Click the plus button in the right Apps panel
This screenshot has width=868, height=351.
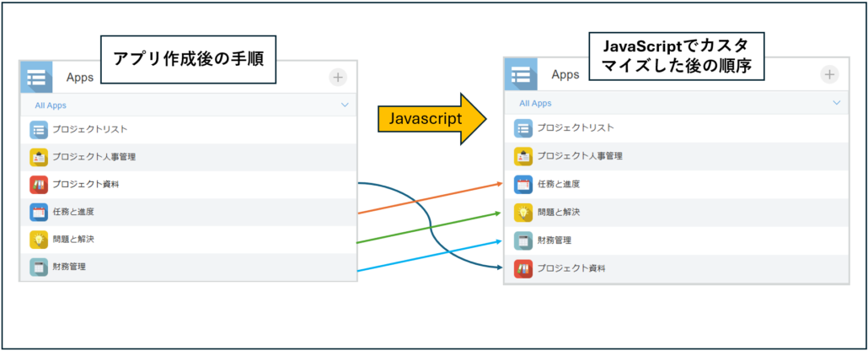[x=830, y=74]
